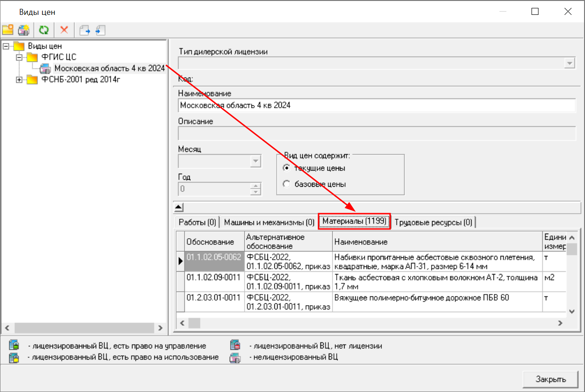Viewport: 585px width, 392px height.
Task: Click the table vertical scrollbar down arrow
Action: [572, 311]
